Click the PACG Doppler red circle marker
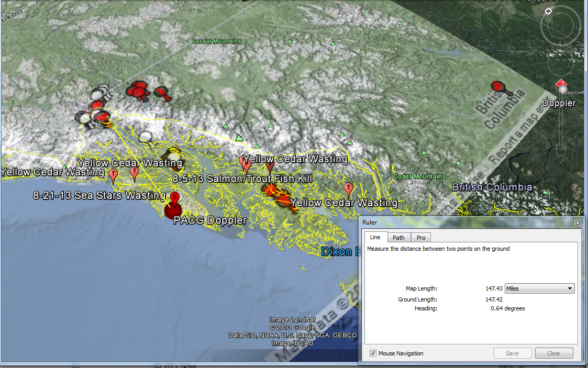Image resolution: width=588 pixels, height=368 pixels. (x=174, y=209)
